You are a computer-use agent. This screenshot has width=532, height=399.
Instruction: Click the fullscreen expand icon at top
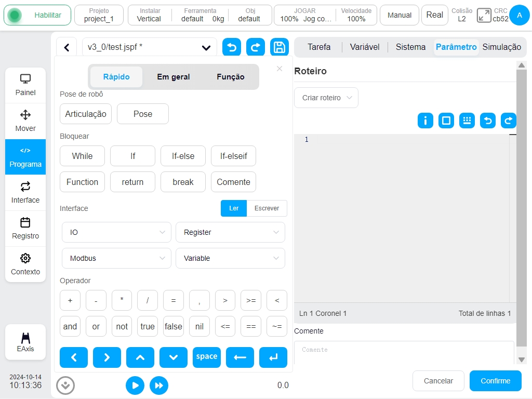point(484,15)
